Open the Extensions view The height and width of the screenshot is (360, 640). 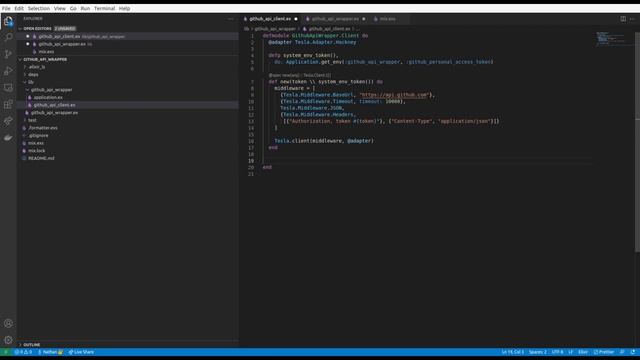point(8,104)
